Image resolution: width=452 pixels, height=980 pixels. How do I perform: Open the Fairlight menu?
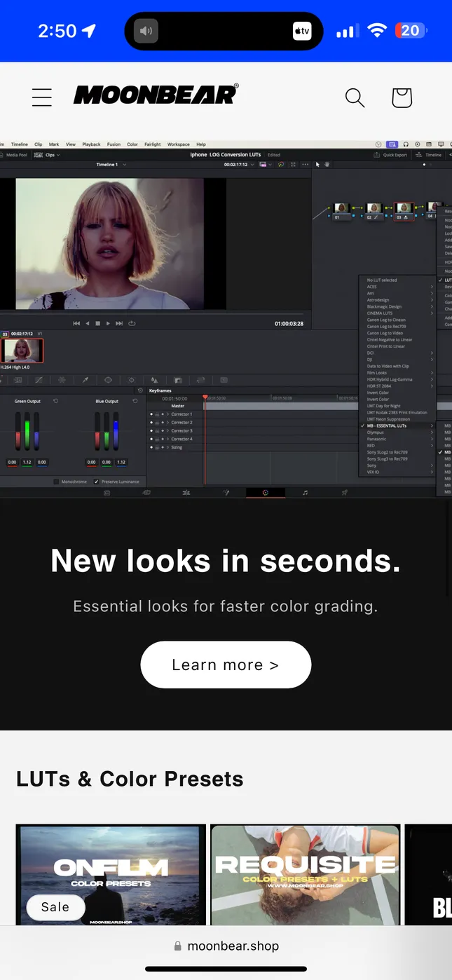(152, 144)
